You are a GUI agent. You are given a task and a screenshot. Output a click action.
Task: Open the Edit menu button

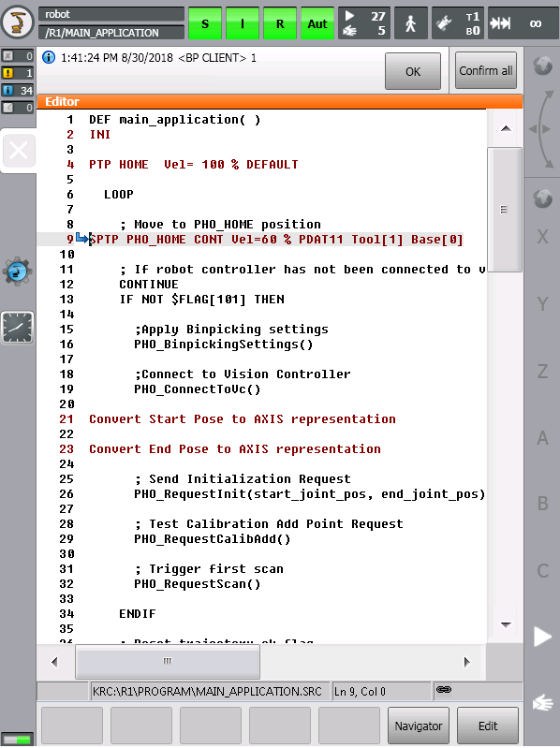pos(488,726)
